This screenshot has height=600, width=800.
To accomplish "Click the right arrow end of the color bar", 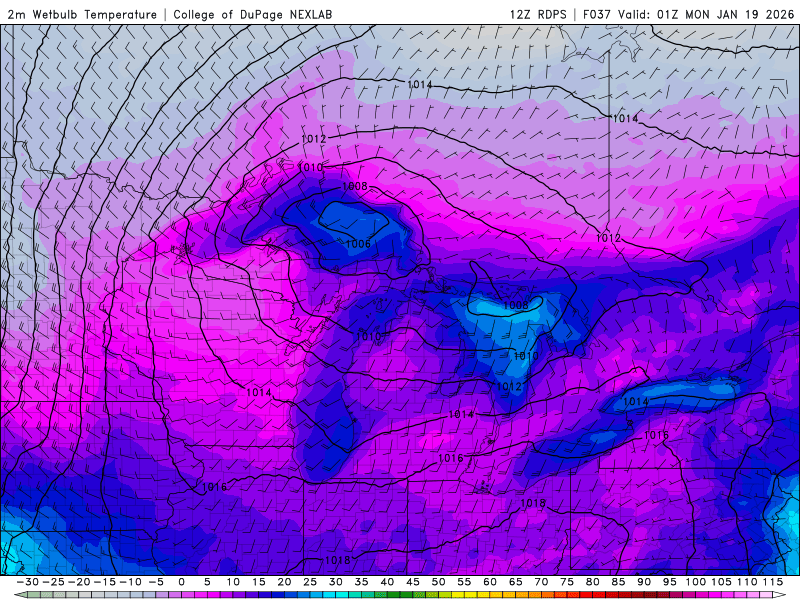I will (x=780, y=595).
